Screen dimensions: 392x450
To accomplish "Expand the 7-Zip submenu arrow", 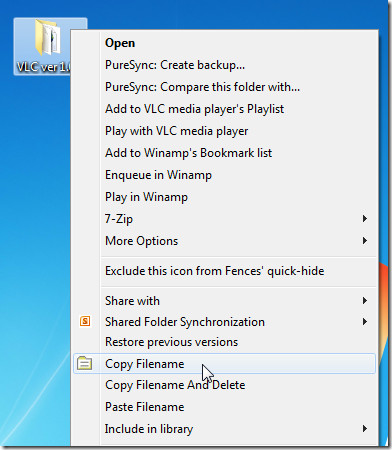I will [365, 219].
